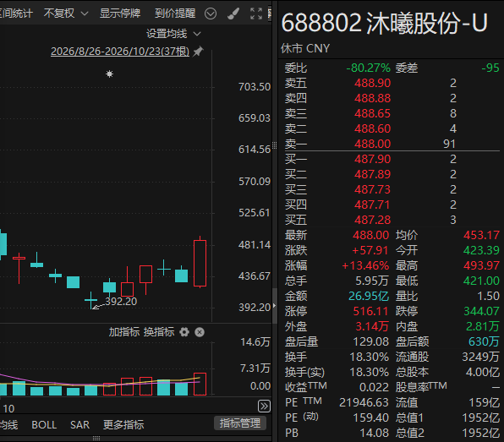Image resolution: width=504 pixels, height=442 pixels.
Task: Click the 涨幅 value +13.46%
Action: [365, 265]
